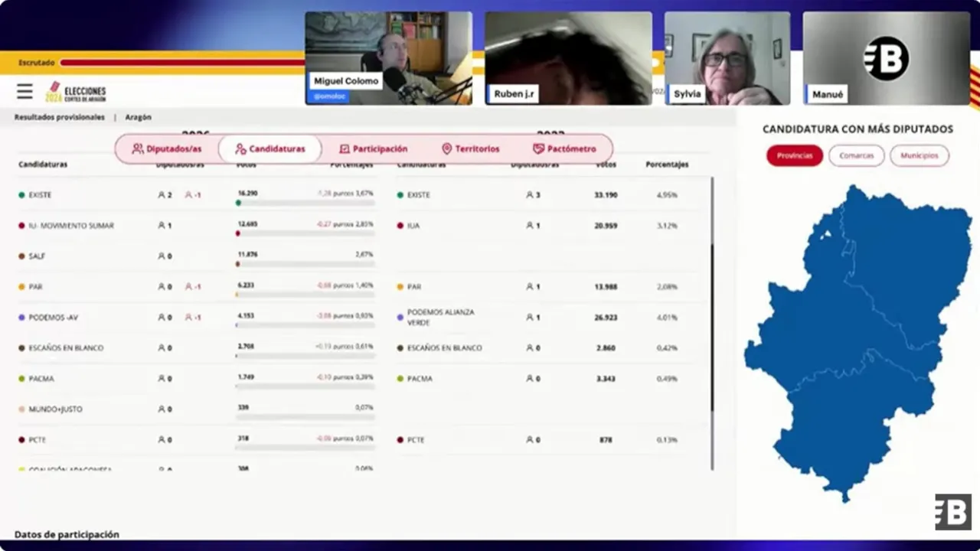Click Sylvia video thumbnail
The image size is (980, 551).
click(727, 58)
